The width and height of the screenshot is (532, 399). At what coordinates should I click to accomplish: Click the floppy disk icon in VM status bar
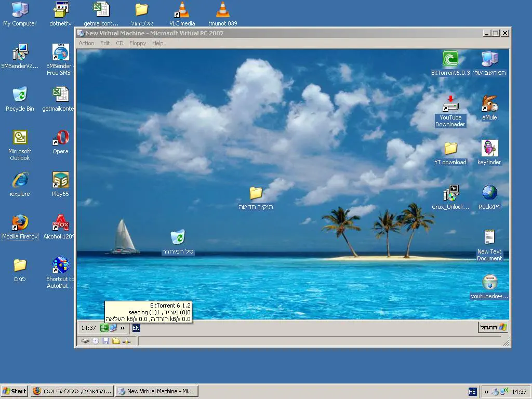tap(106, 341)
